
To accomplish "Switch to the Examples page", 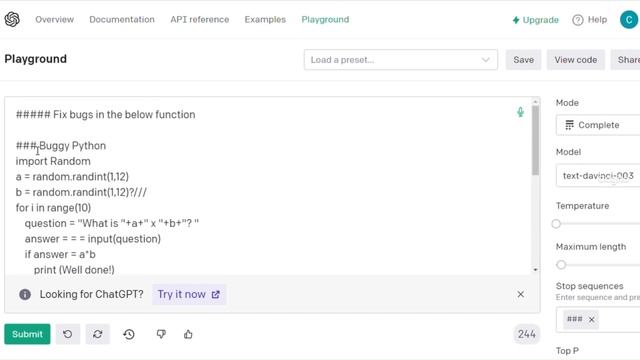I will tap(265, 20).
